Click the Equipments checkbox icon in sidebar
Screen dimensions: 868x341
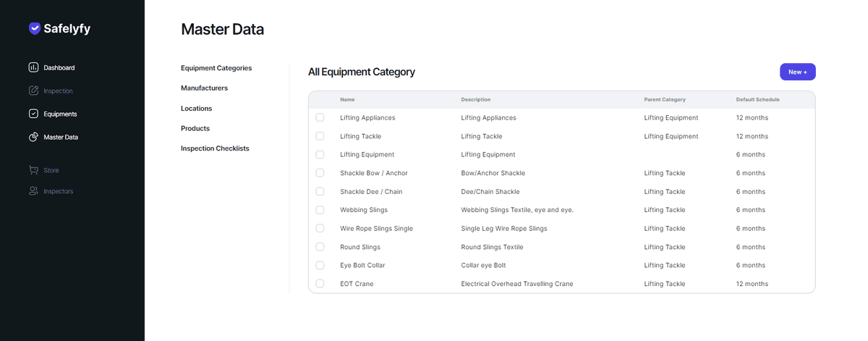pos(33,114)
